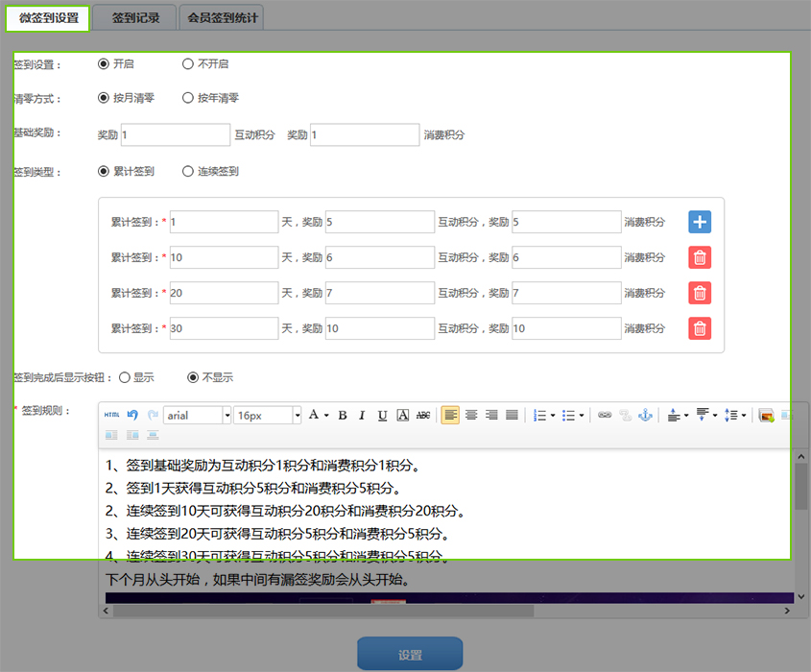Click the undo icon in editor toolbar

(132, 416)
